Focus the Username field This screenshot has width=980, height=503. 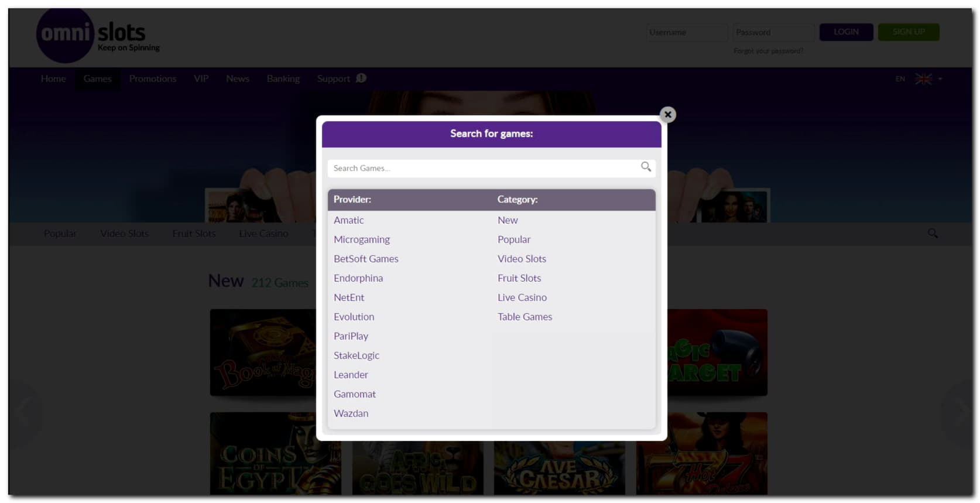(x=687, y=32)
